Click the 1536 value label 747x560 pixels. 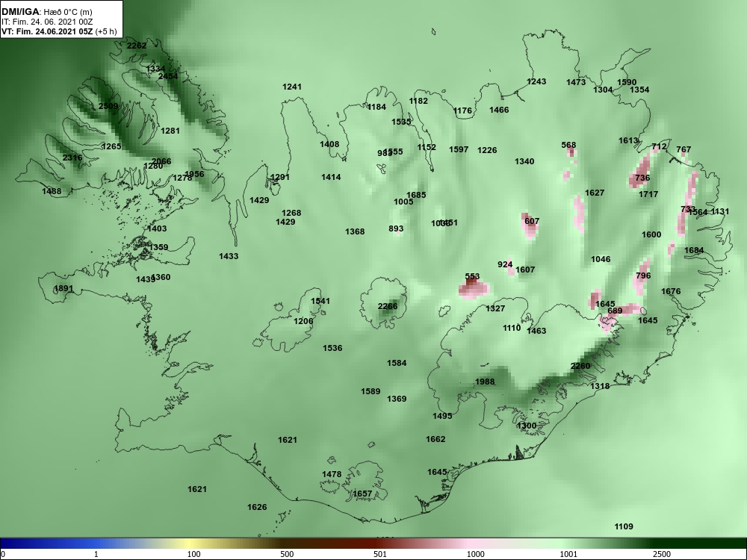[332, 348]
